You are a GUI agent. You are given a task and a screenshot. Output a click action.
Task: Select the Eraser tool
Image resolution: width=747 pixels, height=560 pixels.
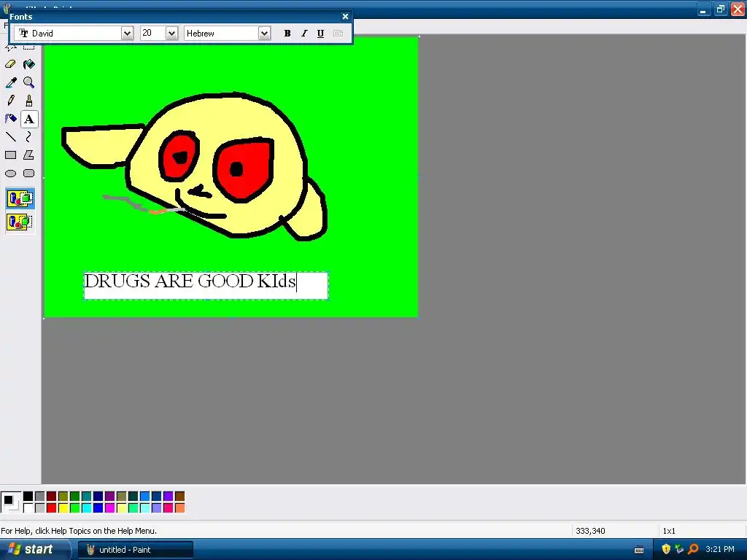click(10, 64)
